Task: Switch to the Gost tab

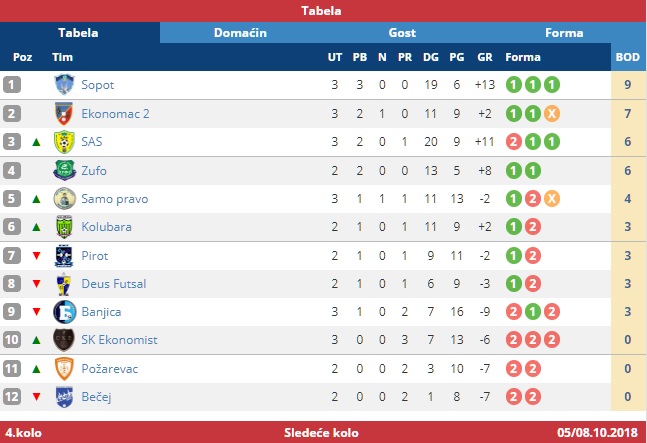Action: click(x=402, y=33)
